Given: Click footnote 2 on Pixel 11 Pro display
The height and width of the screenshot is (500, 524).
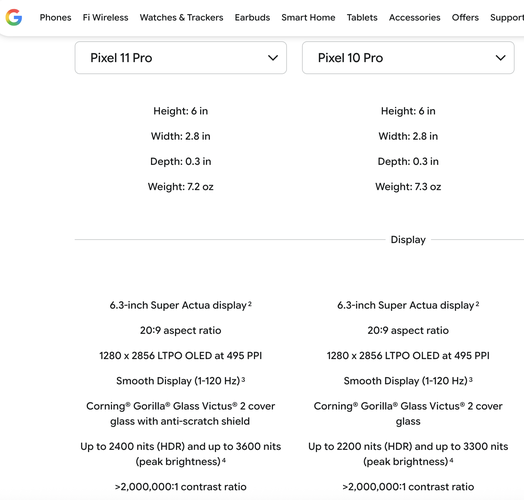Looking at the screenshot, I should (x=250, y=303).
